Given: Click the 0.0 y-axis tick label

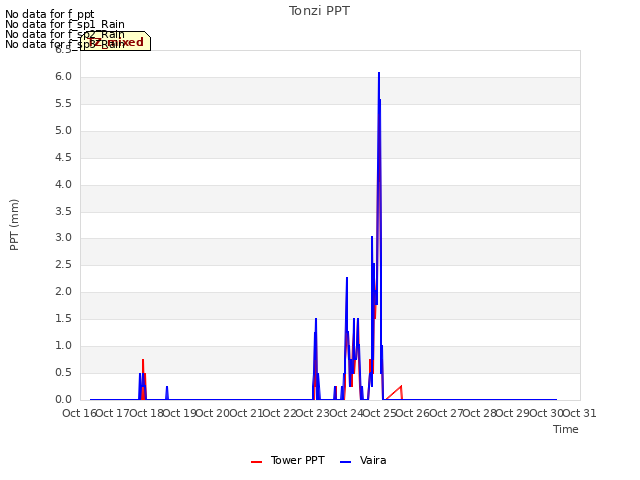Looking at the screenshot, I should (64, 399).
